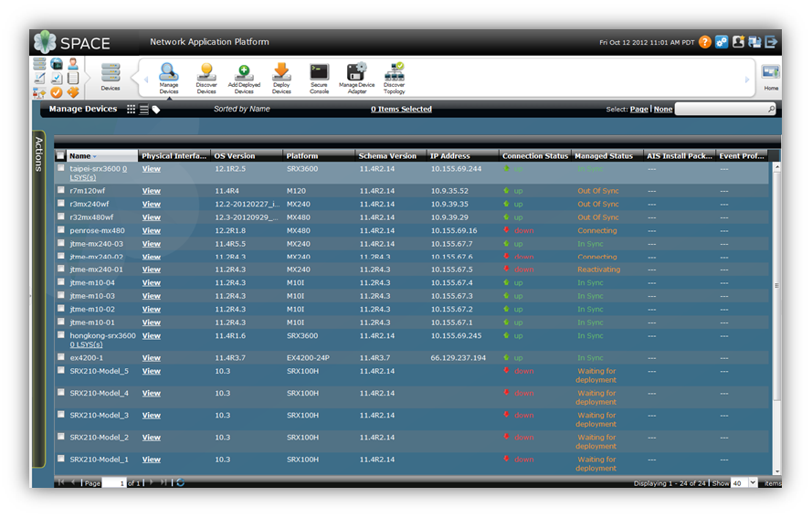
Task: Go to the first page with pager arrow
Action: [61, 482]
